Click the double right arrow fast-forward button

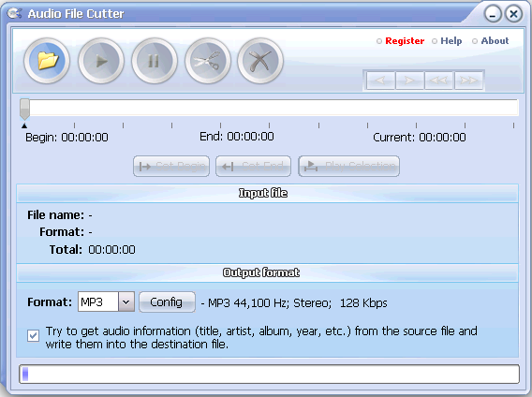pos(468,81)
